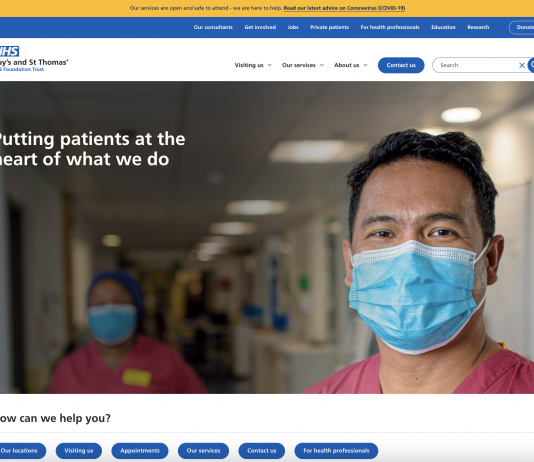
Task: Click the Appointments pill button
Action: point(140,451)
